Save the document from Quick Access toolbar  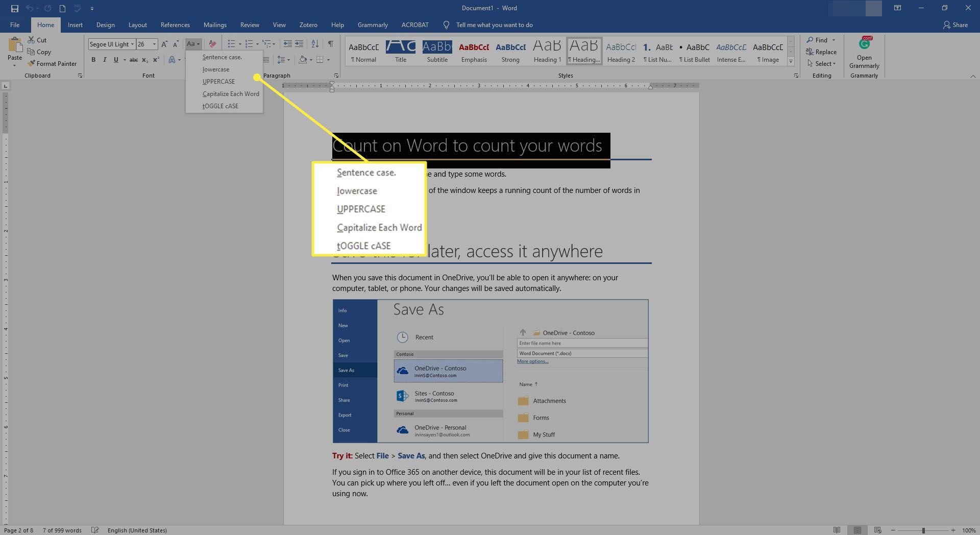pos(15,8)
